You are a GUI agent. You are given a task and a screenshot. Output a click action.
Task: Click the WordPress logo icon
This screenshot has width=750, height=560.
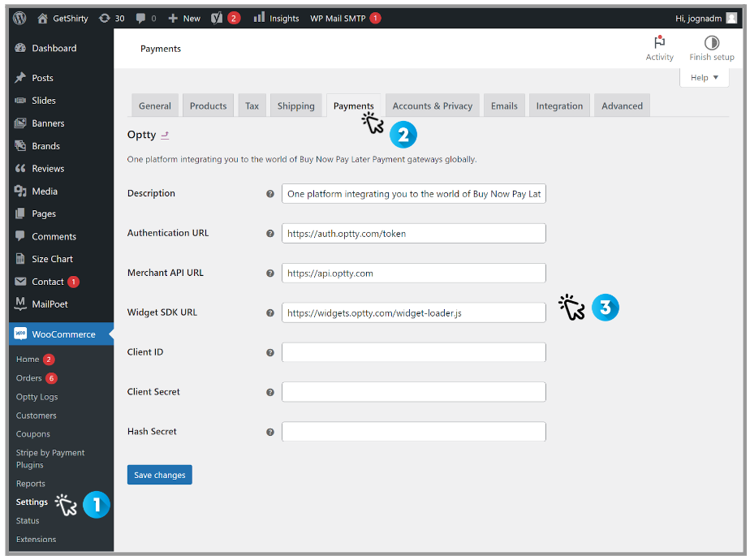tap(19, 18)
